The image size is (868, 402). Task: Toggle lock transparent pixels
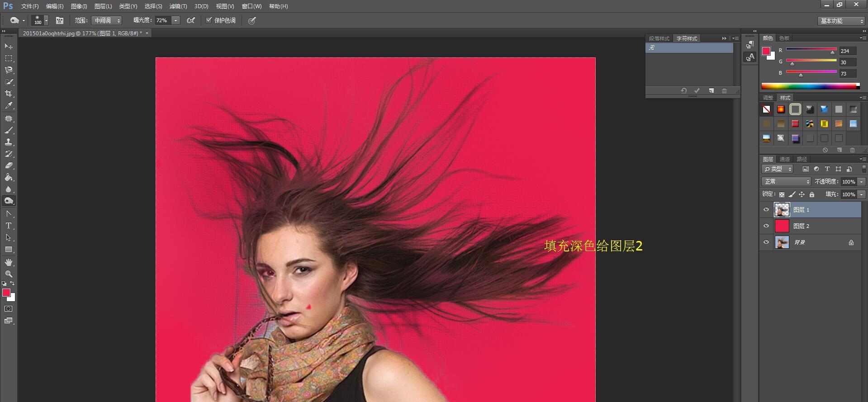coord(782,194)
